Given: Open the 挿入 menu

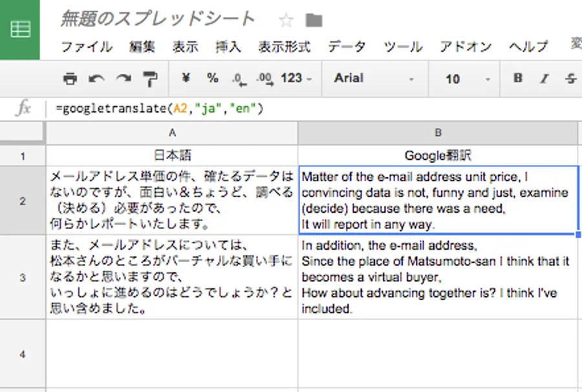Looking at the screenshot, I should tap(228, 47).
